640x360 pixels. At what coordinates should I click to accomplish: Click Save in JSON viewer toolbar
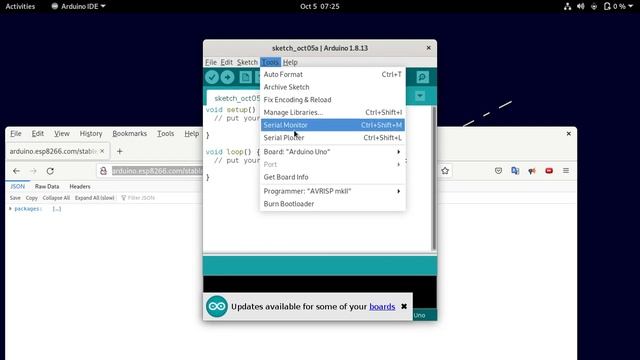tap(15, 198)
